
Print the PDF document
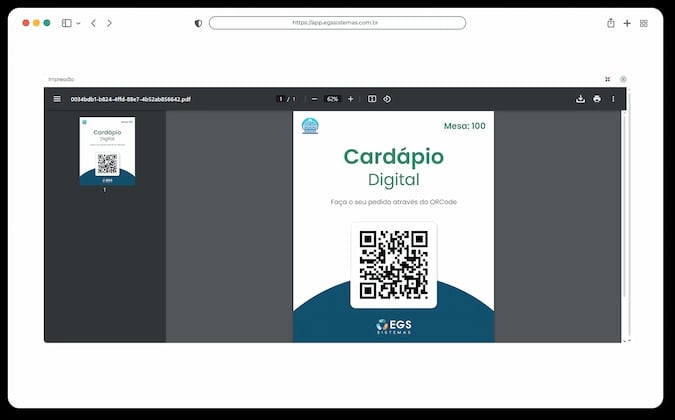(x=597, y=99)
